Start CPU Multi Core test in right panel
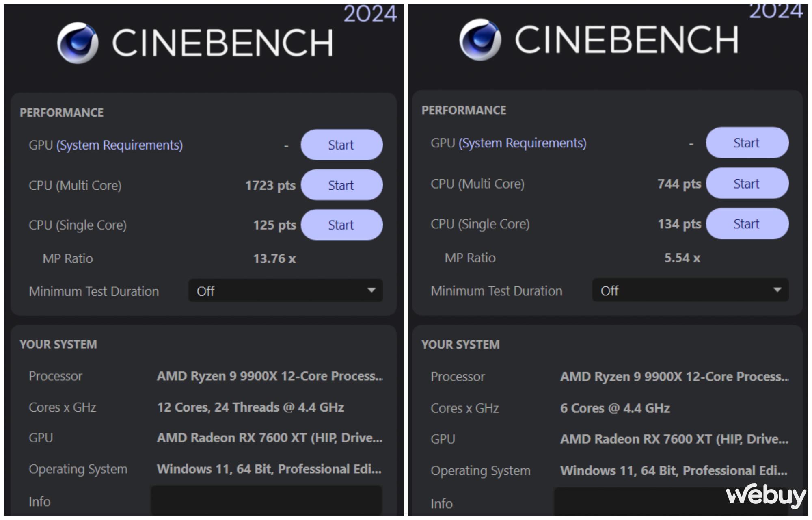This screenshot has width=812, height=520. 747,184
